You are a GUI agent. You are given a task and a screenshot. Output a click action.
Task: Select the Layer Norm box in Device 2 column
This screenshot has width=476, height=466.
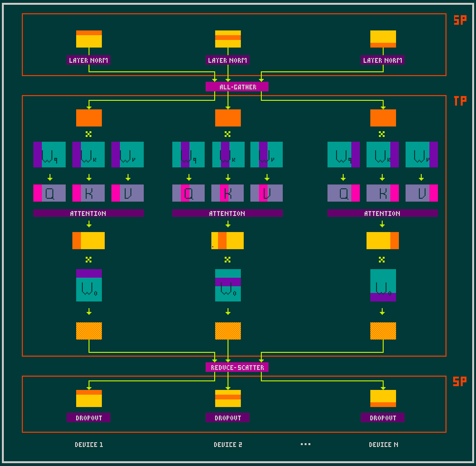coord(227,60)
